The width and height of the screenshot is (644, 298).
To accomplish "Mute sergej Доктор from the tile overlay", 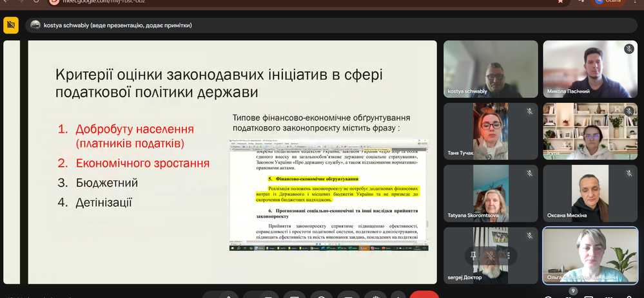I will pyautogui.click(x=491, y=256).
